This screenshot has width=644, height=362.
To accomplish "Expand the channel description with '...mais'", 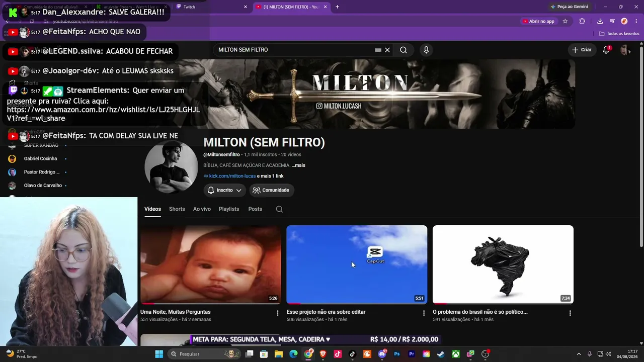I will (x=298, y=165).
